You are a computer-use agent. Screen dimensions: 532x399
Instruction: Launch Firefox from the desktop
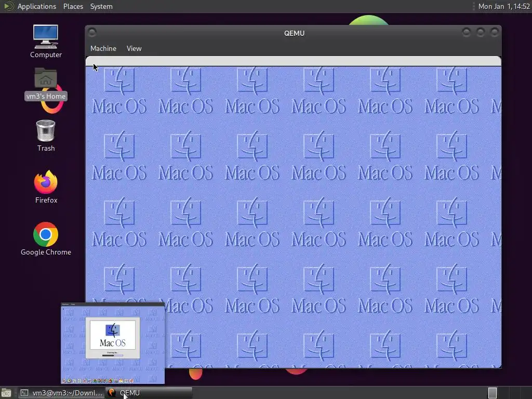tap(46, 187)
